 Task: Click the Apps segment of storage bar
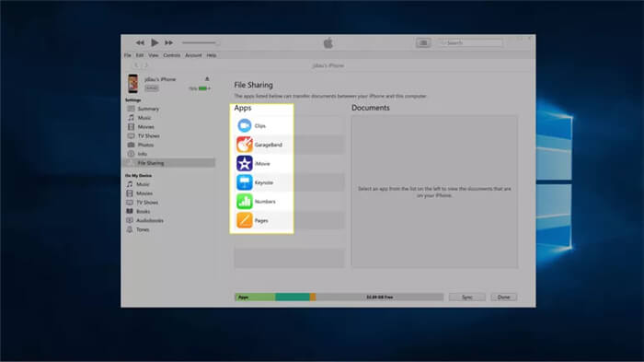[255, 297]
